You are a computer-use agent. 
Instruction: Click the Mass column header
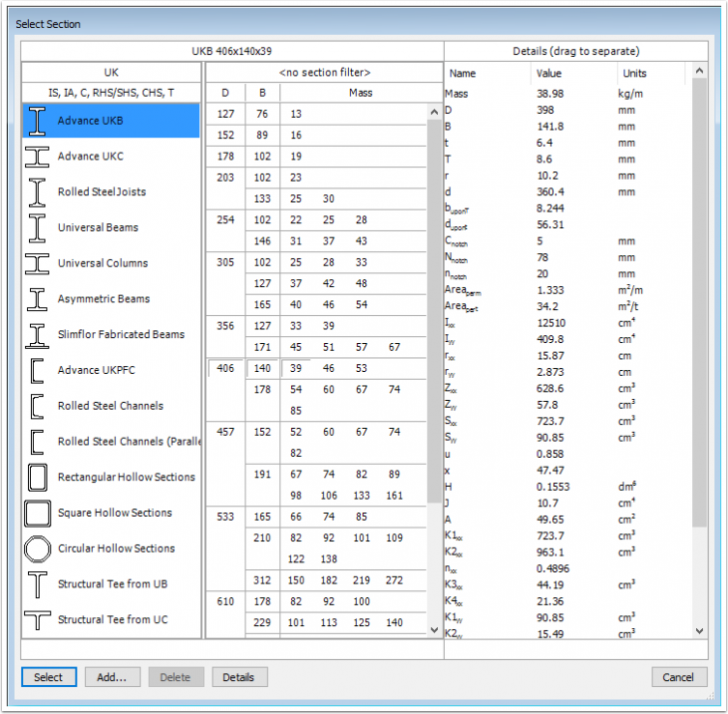[361, 93]
